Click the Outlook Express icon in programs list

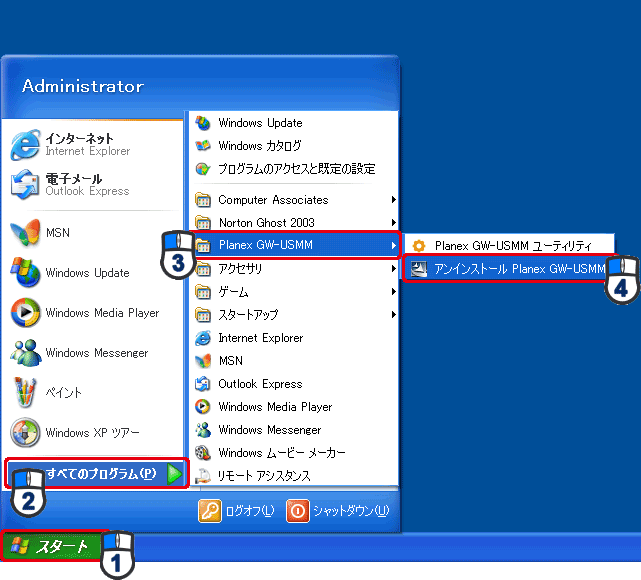[203, 384]
